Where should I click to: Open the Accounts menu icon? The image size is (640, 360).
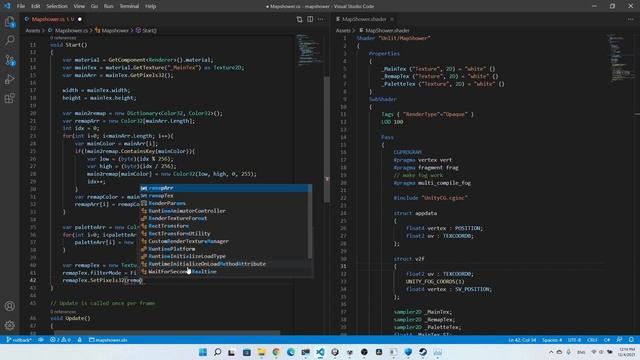[10, 306]
